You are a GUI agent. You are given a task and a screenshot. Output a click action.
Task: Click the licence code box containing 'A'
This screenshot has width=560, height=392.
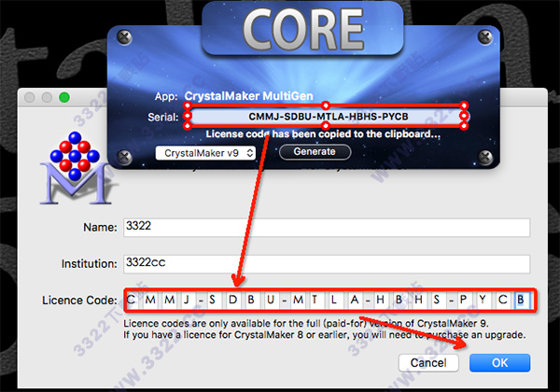point(354,300)
